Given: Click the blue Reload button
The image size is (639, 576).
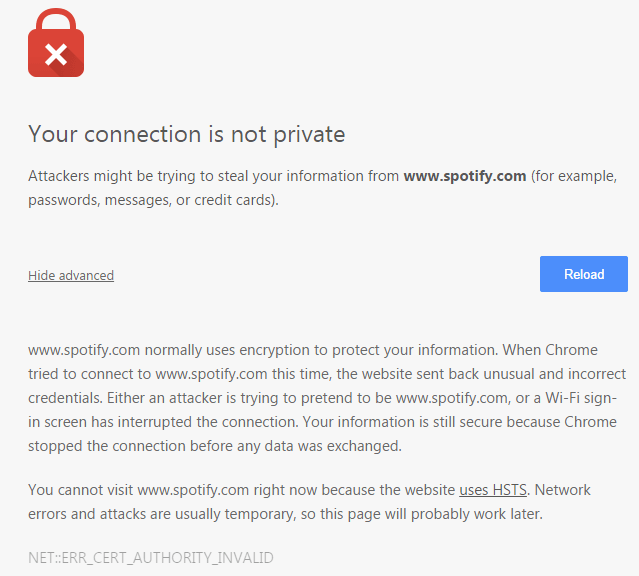Looking at the screenshot, I should [x=584, y=274].
